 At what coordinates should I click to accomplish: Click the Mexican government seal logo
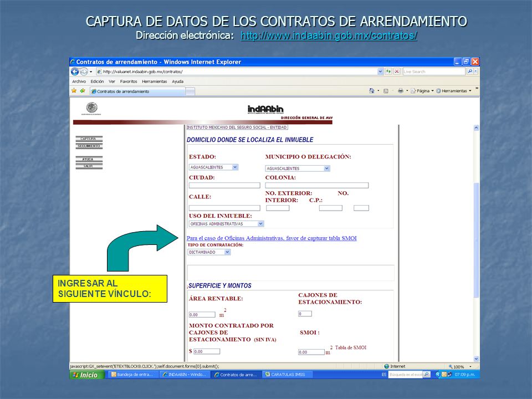coord(91,109)
